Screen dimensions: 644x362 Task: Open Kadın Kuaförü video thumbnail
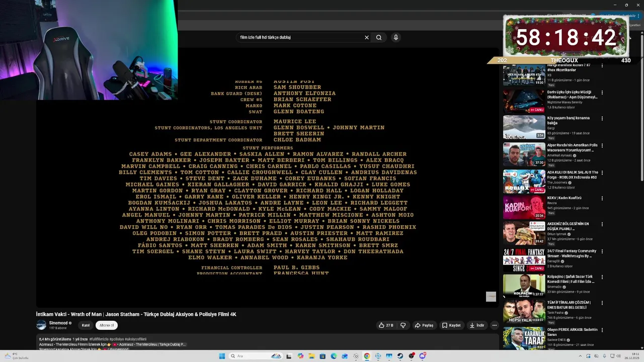coord(524,207)
